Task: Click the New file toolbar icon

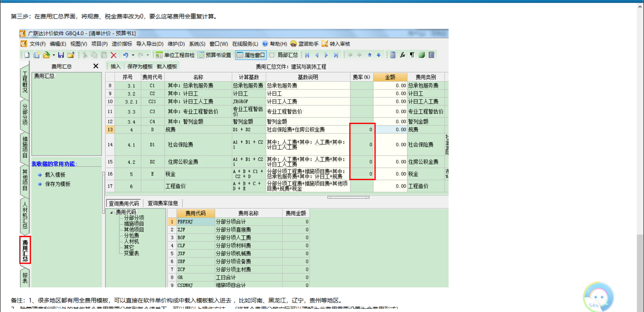Action: 27,55
